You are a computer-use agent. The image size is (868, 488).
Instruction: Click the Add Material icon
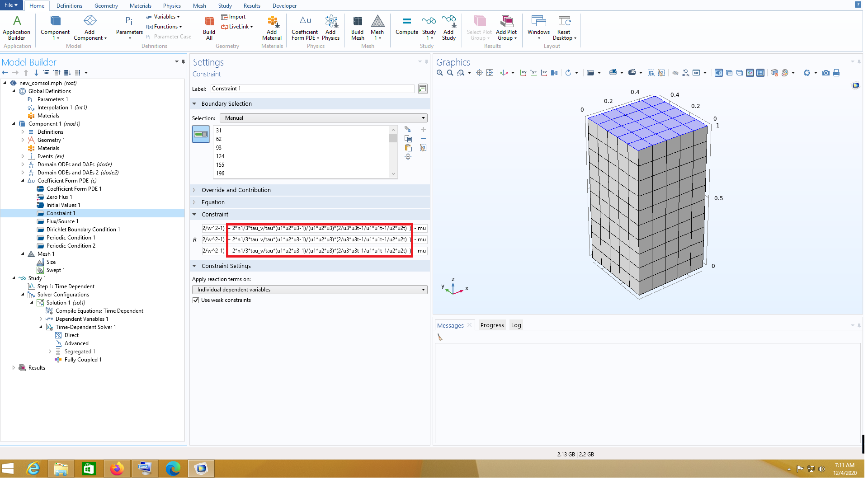[x=272, y=28]
